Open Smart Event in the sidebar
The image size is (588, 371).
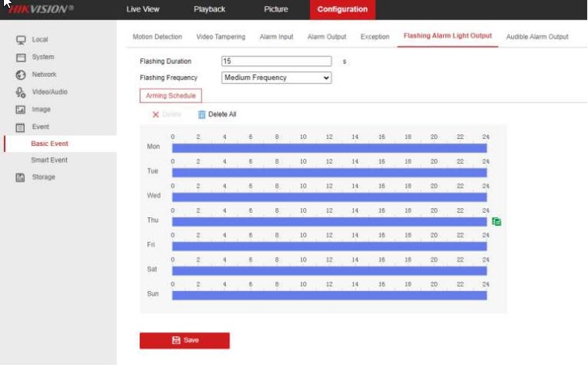pyautogui.click(x=49, y=160)
